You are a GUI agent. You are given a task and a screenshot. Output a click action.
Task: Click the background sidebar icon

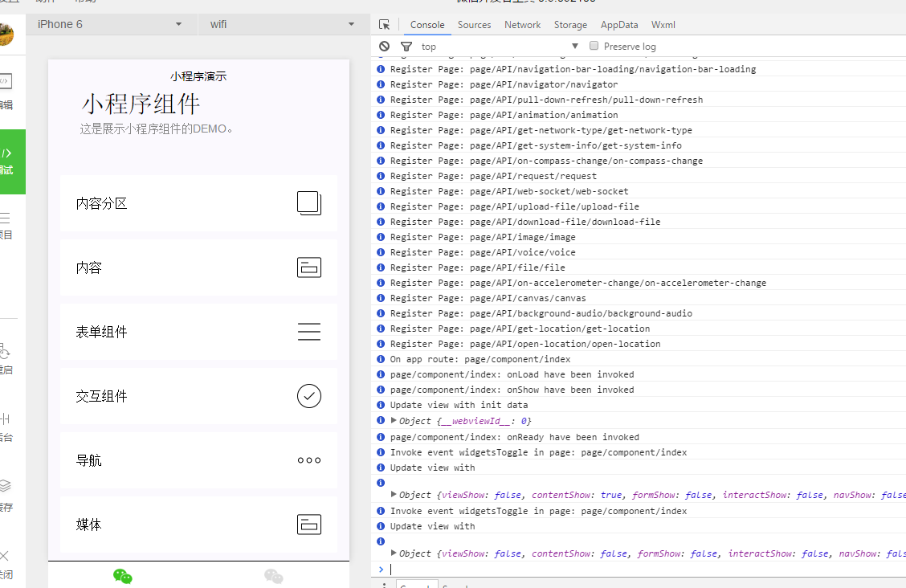5,419
